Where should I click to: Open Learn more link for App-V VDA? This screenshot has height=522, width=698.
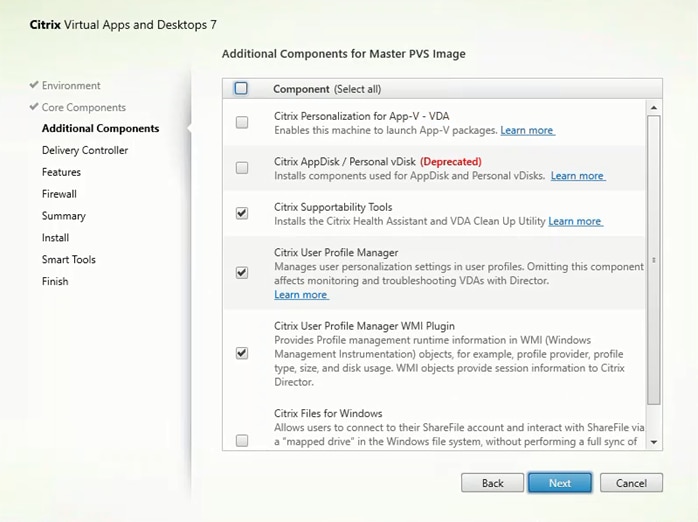pos(527,131)
